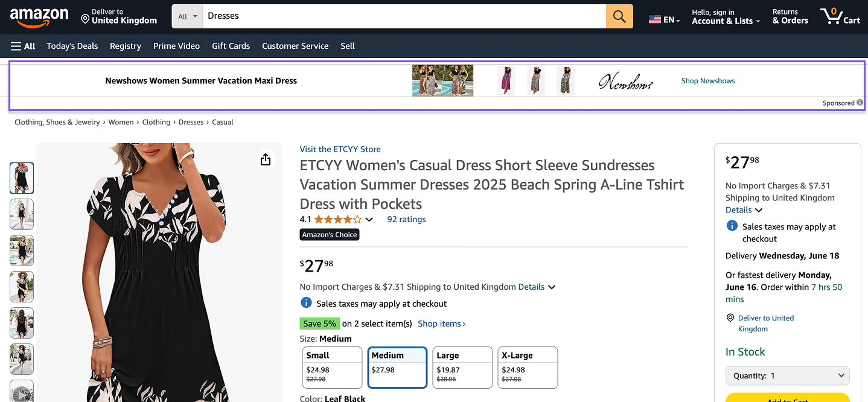Click Women breadcrumb link

coord(121,122)
